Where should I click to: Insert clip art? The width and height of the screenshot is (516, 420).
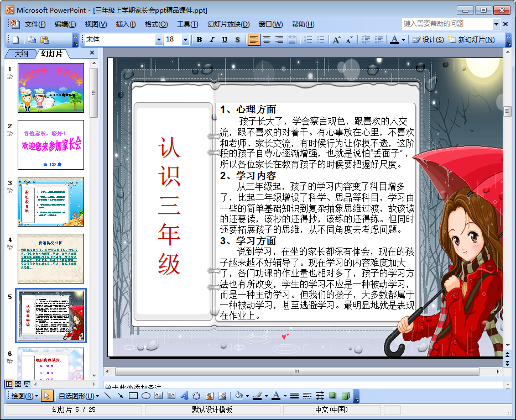pos(210,396)
